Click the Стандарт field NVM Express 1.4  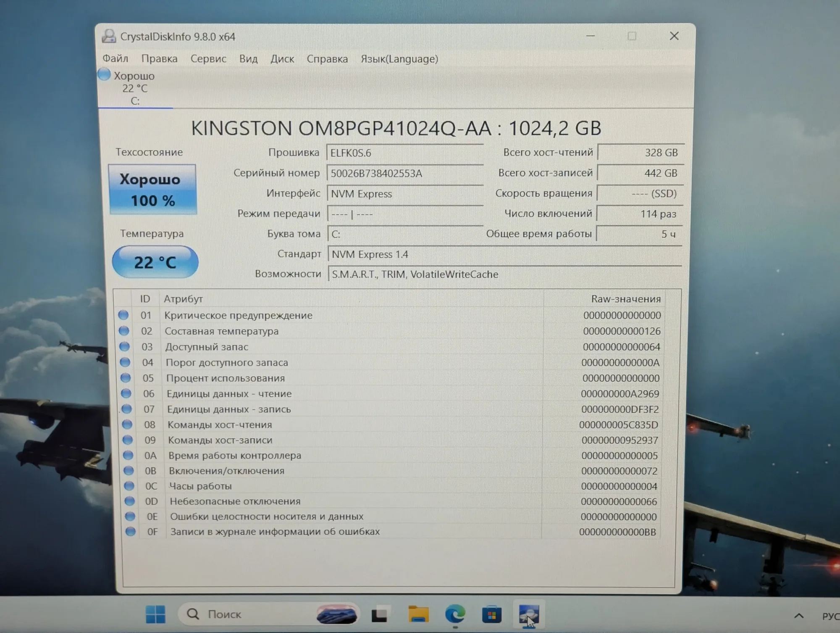pos(504,254)
